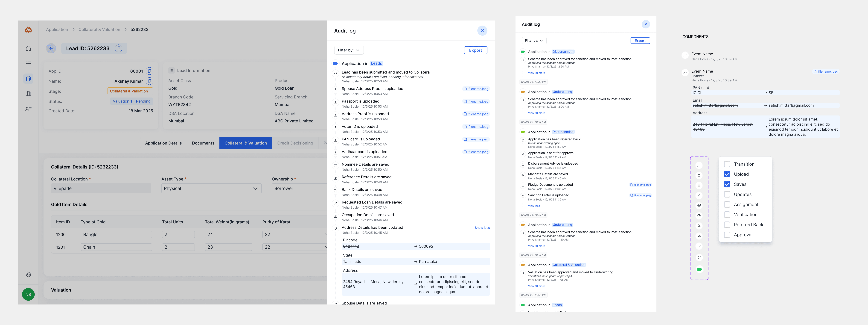Click the NB user avatar
868x325 pixels.
pos(28,294)
